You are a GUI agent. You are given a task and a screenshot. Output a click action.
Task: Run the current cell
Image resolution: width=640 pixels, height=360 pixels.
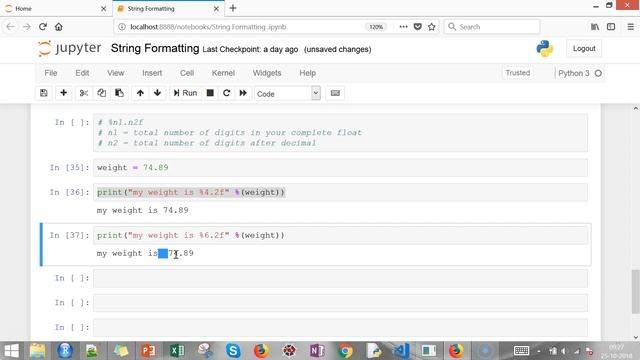point(185,93)
